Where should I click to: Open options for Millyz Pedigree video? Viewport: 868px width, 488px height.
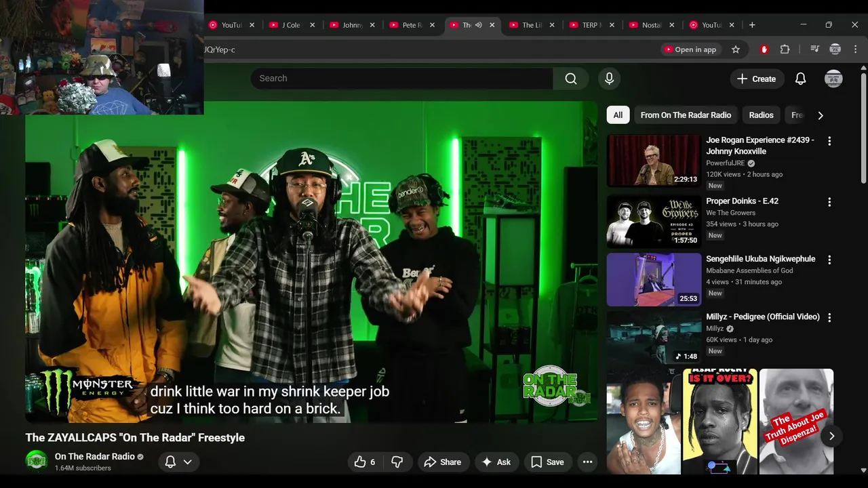click(829, 317)
